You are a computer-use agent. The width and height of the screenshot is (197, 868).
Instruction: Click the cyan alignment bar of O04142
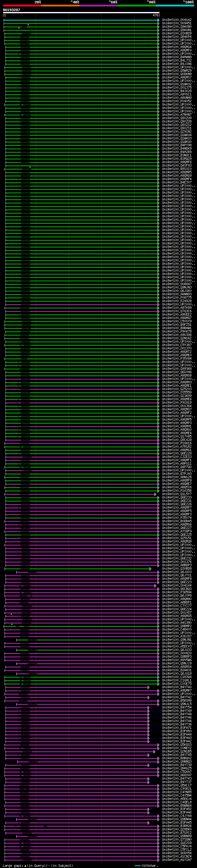tap(81, 20)
